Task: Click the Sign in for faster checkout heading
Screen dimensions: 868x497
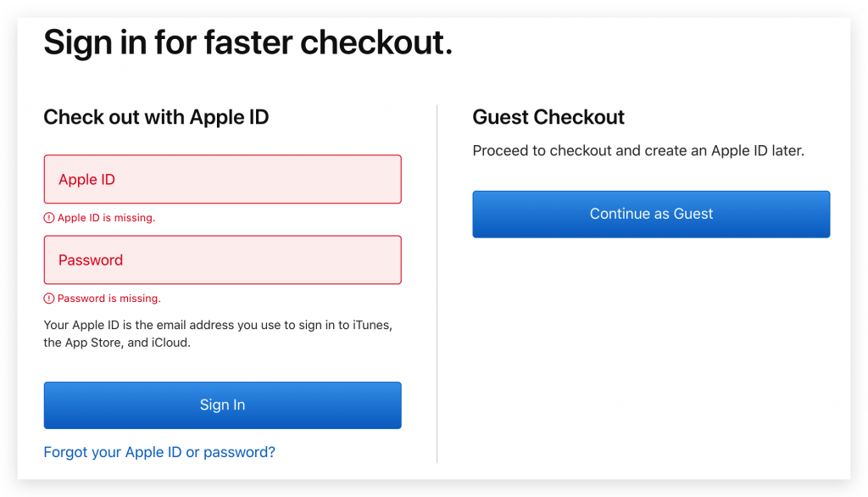Action: coord(248,42)
